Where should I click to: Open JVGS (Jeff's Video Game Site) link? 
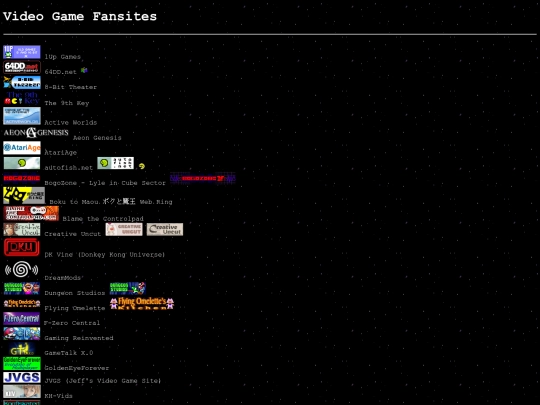pos(103,381)
